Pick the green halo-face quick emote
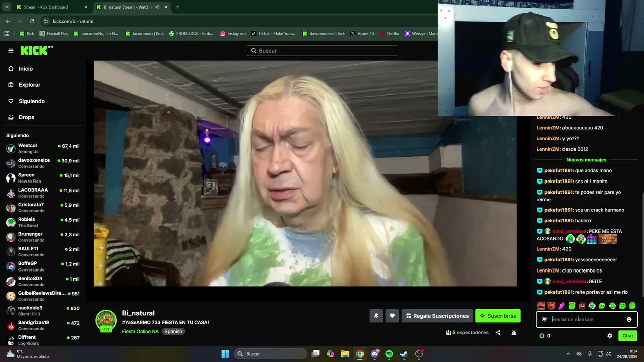 click(572, 306)
